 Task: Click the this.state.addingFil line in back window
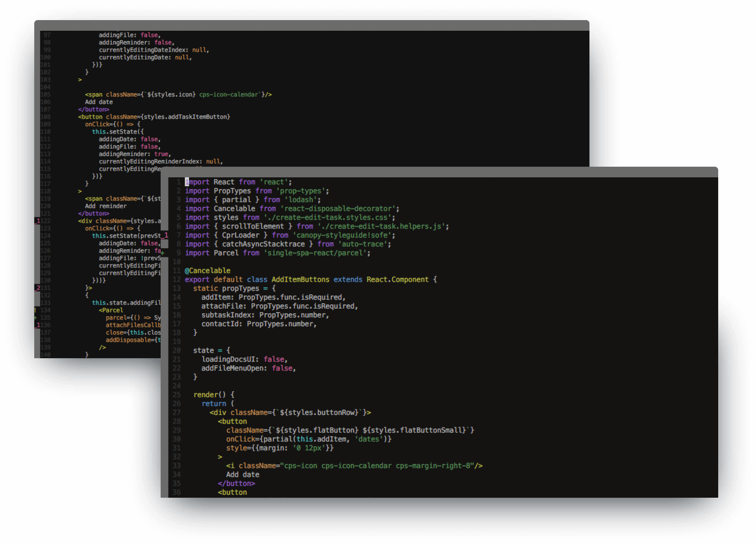(126, 303)
